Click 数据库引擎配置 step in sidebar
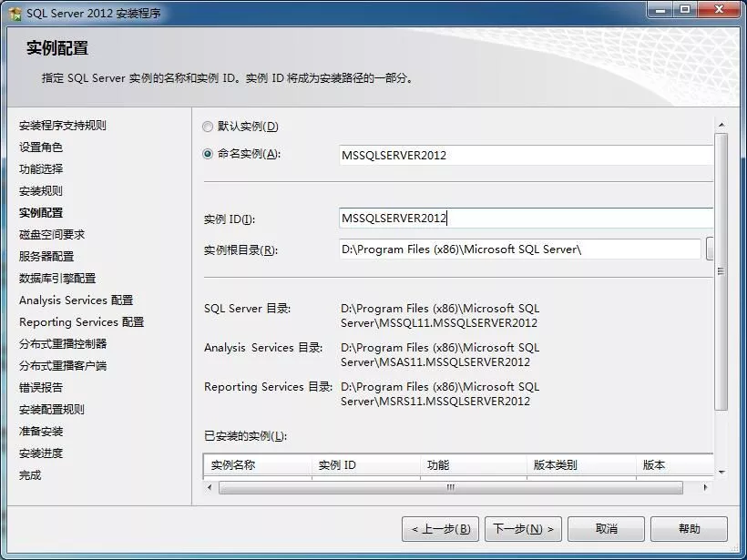This screenshot has width=747, height=560. 57,279
